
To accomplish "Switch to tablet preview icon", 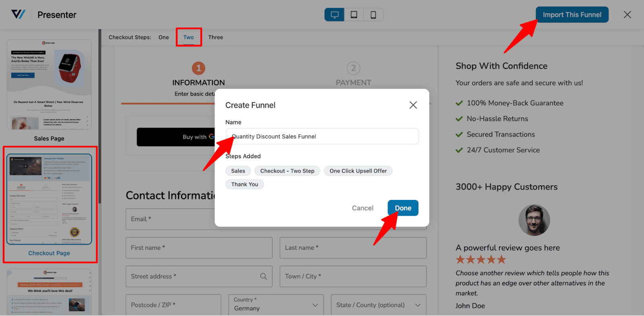I will point(354,15).
